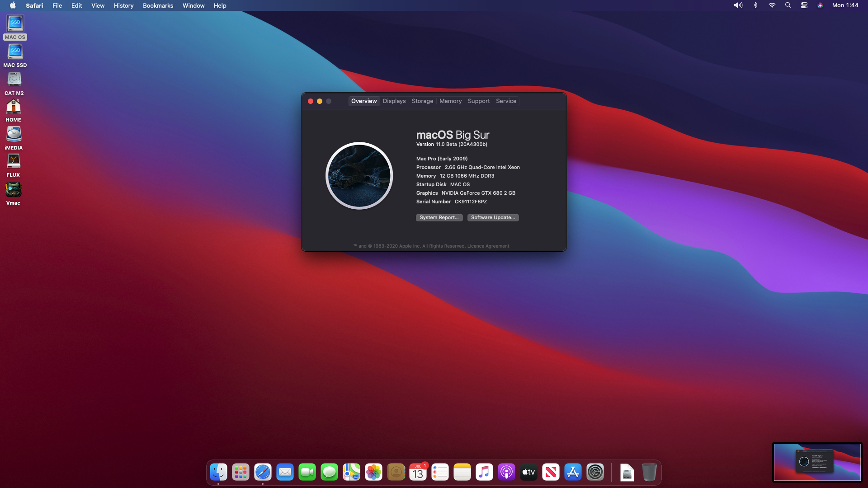
Task: Select Vmac desktop icon
Action: 13,193
